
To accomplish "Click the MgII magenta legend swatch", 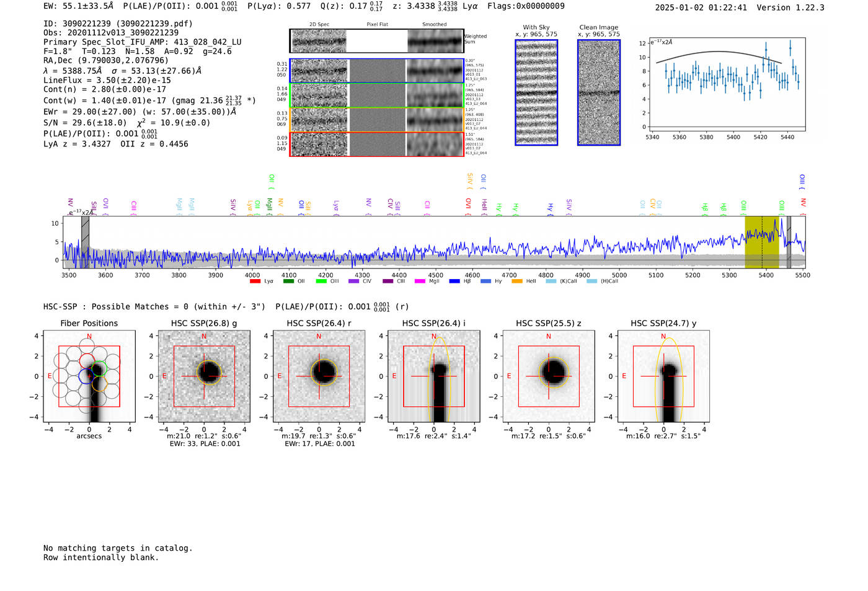I will pos(420,281).
